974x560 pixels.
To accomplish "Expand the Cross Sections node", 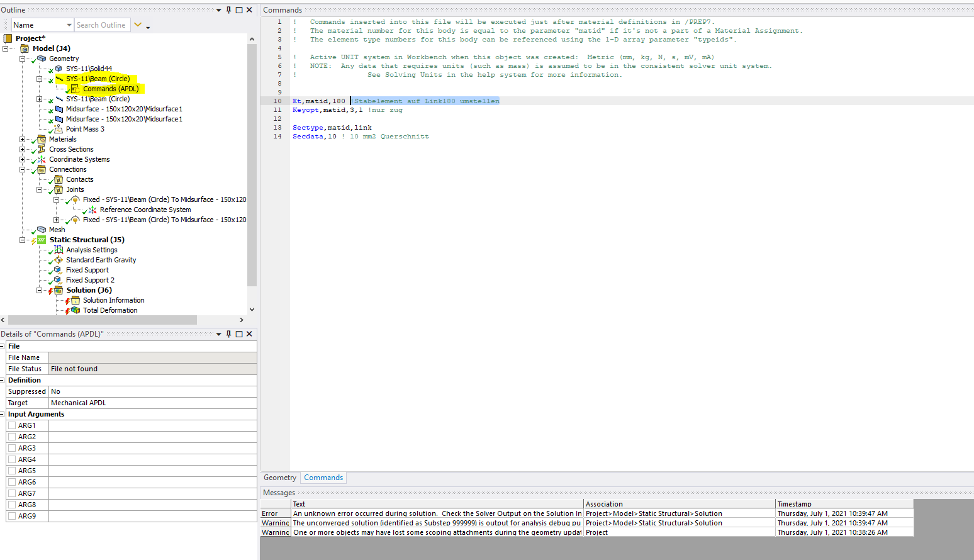I will [x=22, y=149].
